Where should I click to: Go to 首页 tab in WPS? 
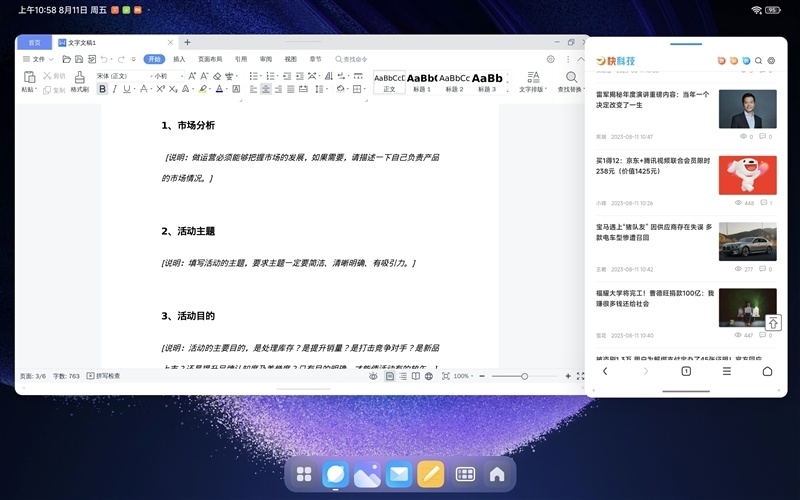(34, 42)
